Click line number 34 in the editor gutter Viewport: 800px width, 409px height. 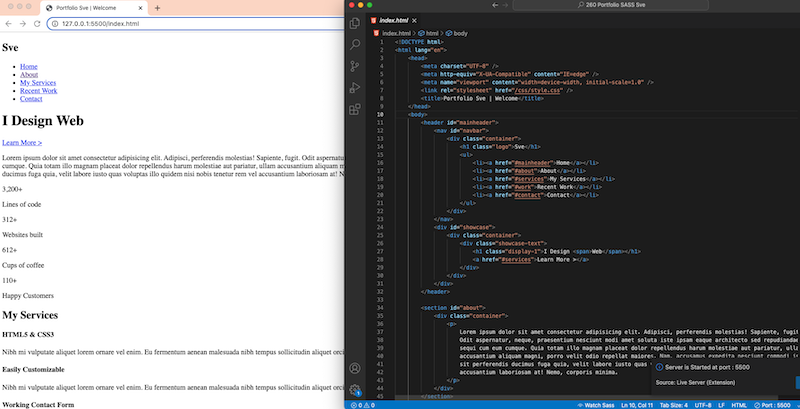tap(381, 308)
